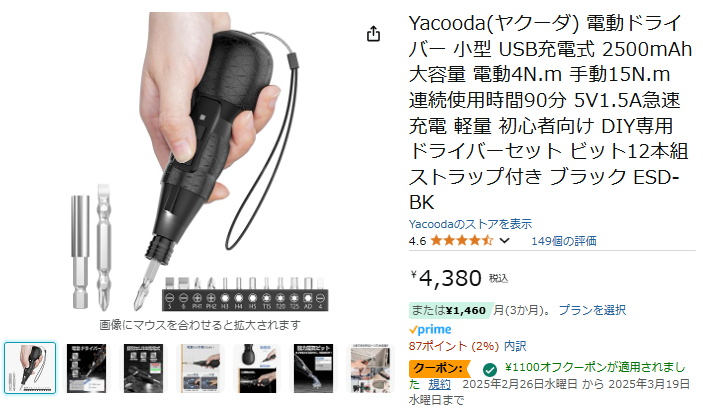Select the sixth thumbnail showing bit set
Image resolution: width=703 pixels, height=408 pixels.
coord(313,368)
